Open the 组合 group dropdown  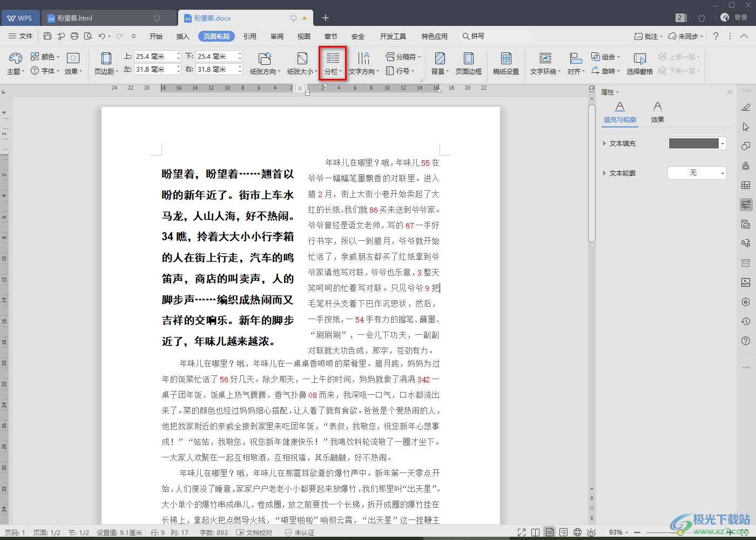(x=605, y=57)
